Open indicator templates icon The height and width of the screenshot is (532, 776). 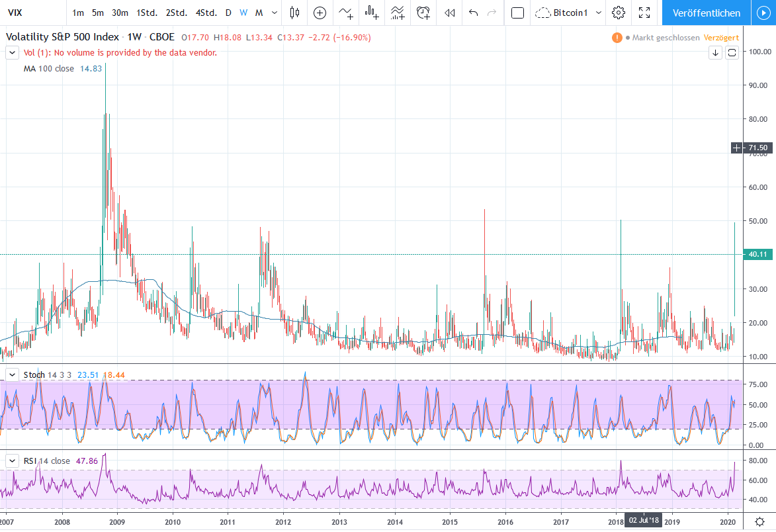(x=398, y=13)
